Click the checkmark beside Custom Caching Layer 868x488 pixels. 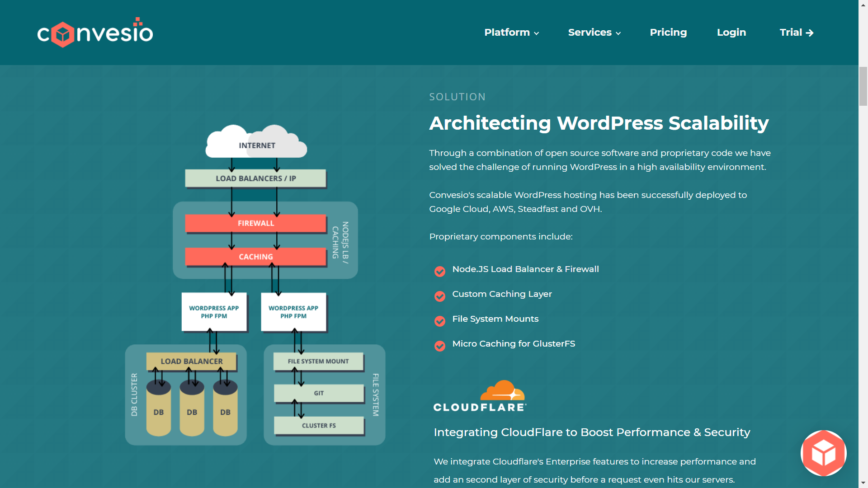(439, 296)
